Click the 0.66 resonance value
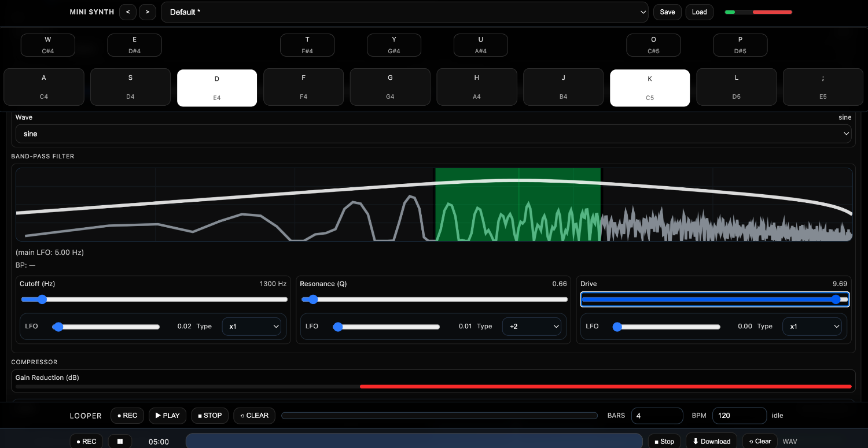Image resolution: width=868 pixels, height=448 pixels. click(560, 284)
